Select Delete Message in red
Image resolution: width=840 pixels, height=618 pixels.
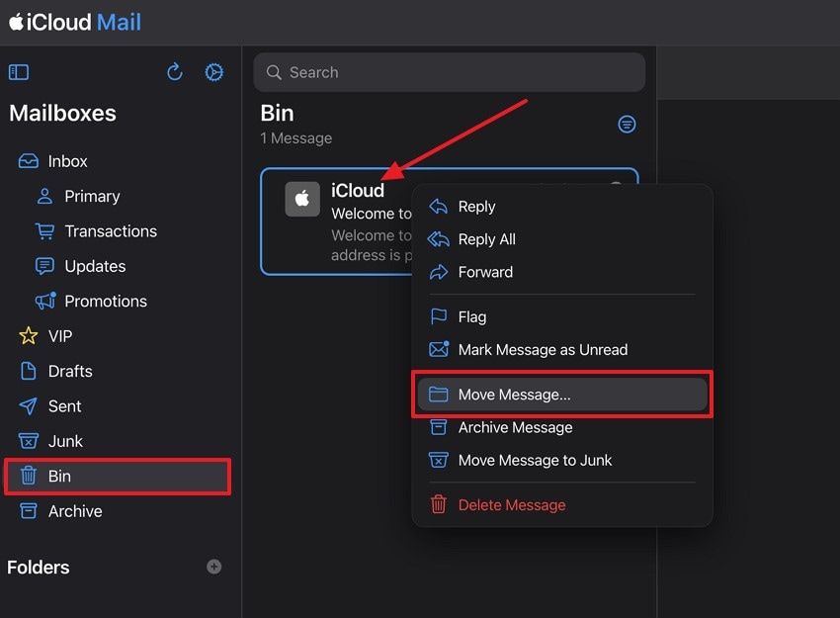562,505
